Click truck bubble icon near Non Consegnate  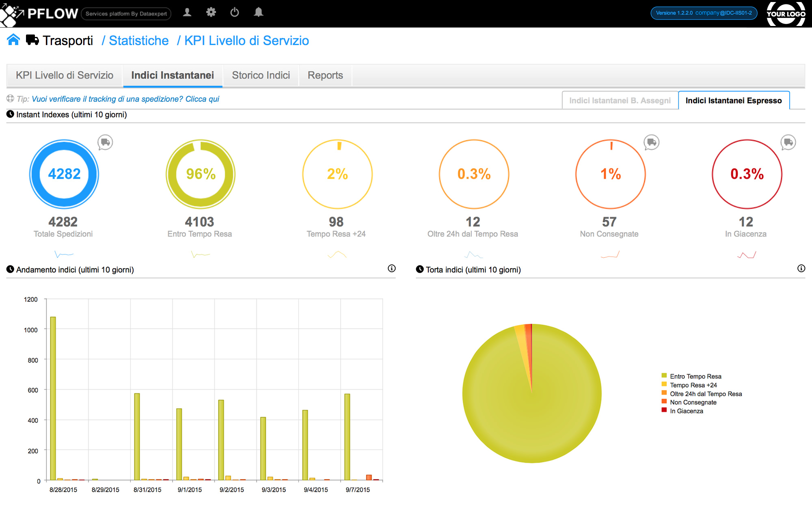(652, 142)
